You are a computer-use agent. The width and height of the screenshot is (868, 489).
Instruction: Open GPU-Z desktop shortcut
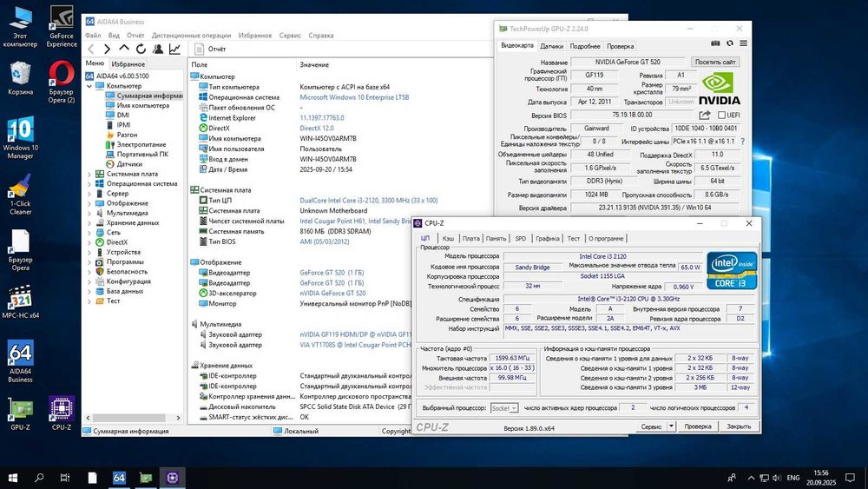(x=21, y=413)
